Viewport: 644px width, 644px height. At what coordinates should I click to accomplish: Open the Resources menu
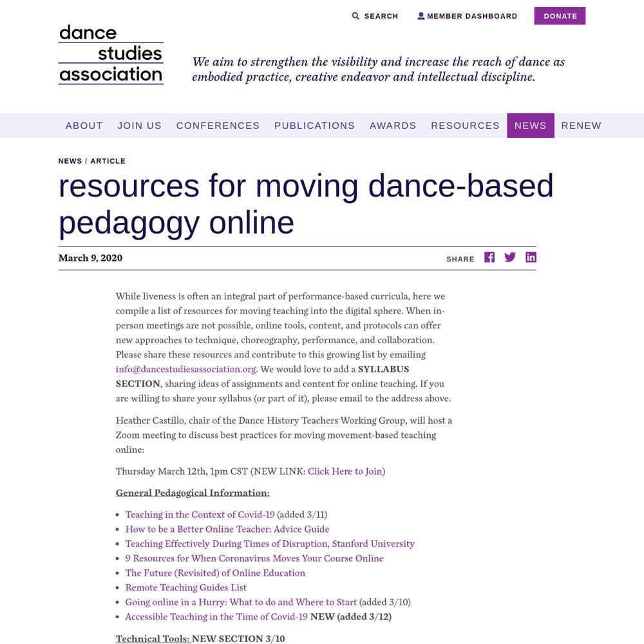click(x=466, y=126)
